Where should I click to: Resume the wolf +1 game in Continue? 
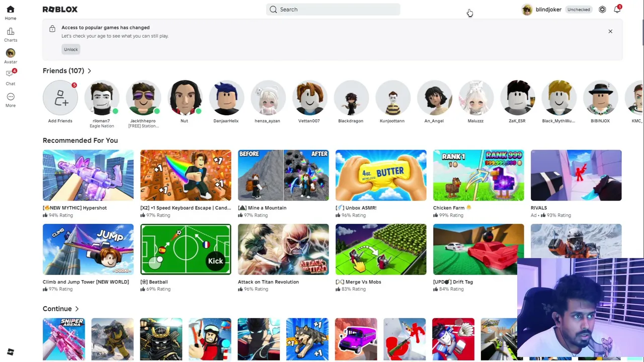click(307, 339)
